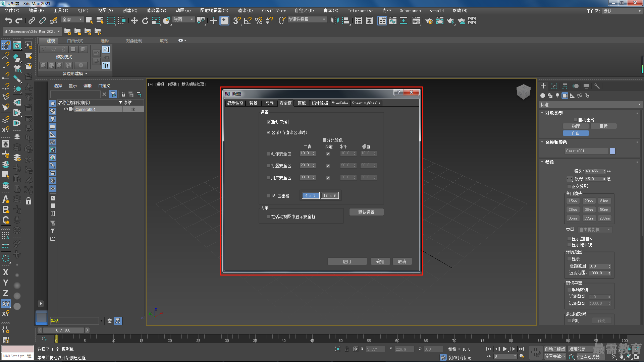Click the MAXScript listener field
The width and height of the screenshot is (644, 362).
point(18,356)
